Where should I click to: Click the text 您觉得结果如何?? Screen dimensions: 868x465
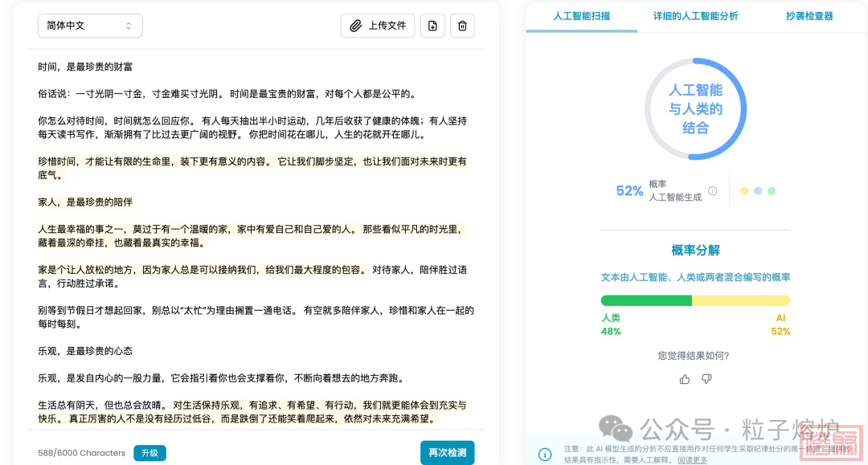[x=693, y=356]
